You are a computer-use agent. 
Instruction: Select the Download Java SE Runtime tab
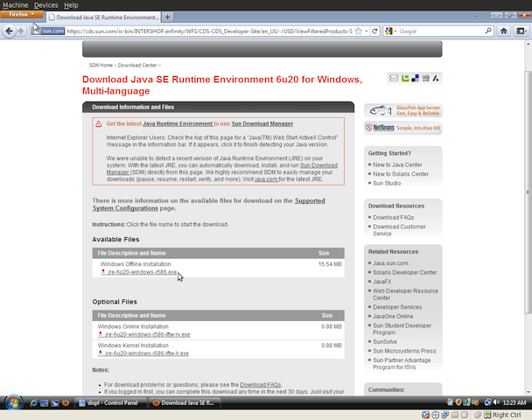coord(104,17)
